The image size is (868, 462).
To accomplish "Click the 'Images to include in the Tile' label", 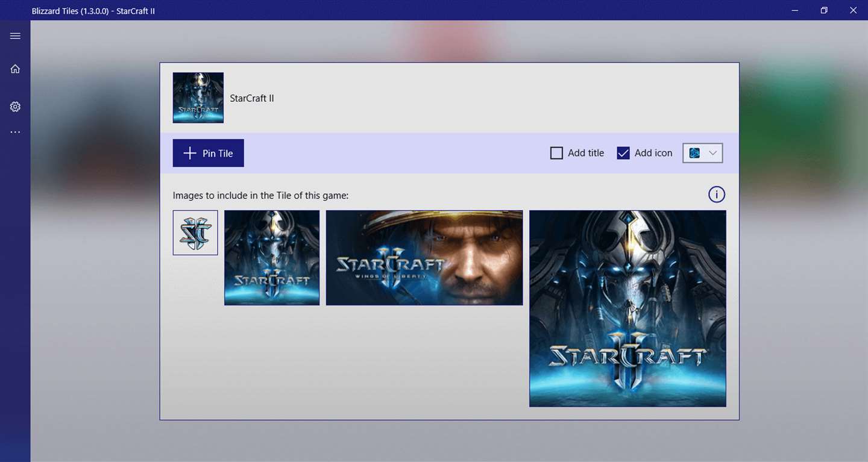I will point(260,195).
